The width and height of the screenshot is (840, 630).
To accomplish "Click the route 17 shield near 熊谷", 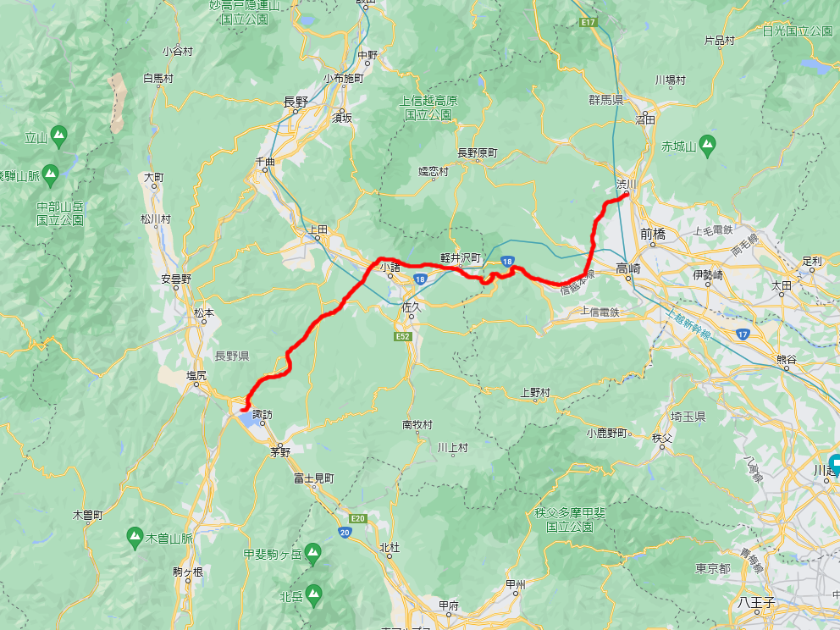I will tap(742, 334).
